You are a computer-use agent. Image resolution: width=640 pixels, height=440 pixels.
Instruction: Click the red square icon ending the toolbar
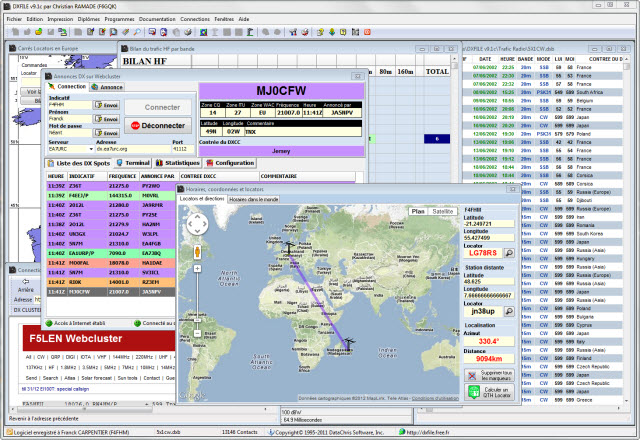coord(367,32)
